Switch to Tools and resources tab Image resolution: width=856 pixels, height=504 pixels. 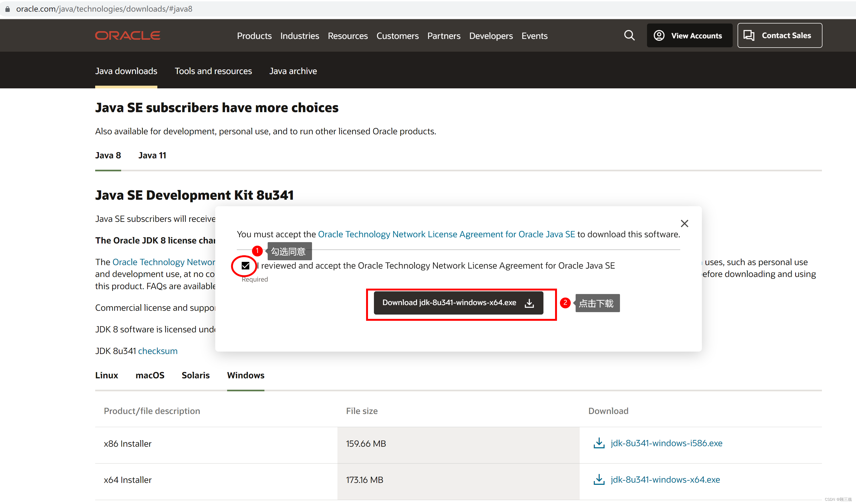click(x=213, y=71)
